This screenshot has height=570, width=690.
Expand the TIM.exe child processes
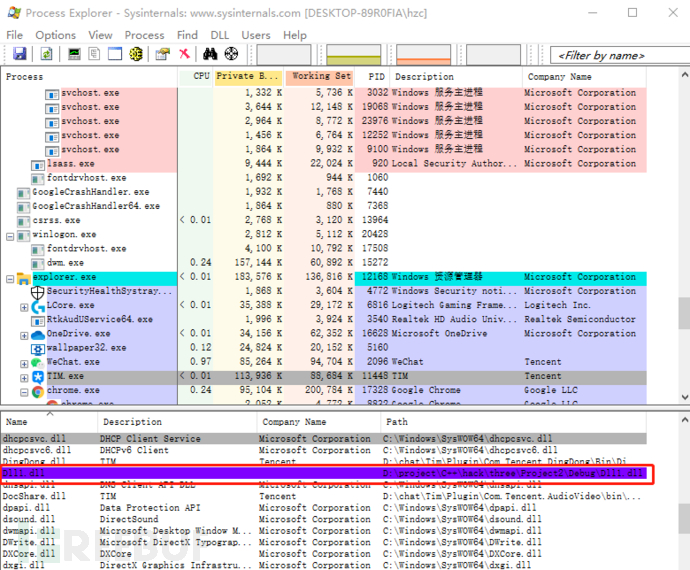click(x=24, y=376)
